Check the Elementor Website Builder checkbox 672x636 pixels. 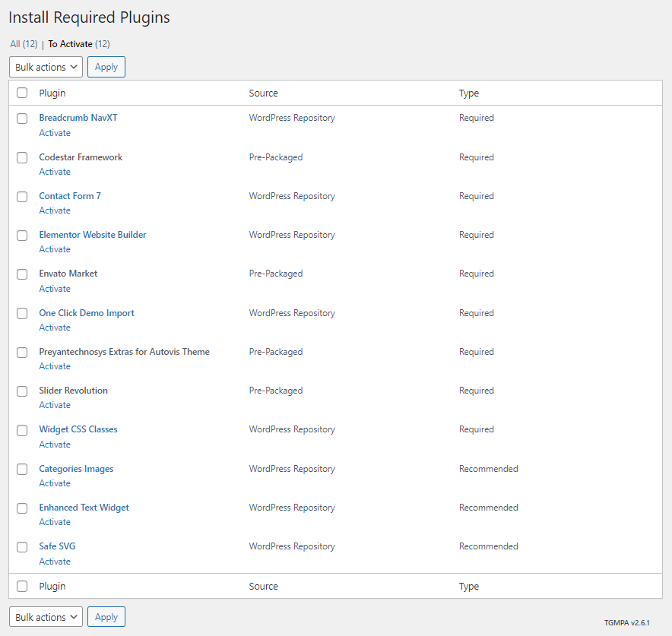[22, 236]
